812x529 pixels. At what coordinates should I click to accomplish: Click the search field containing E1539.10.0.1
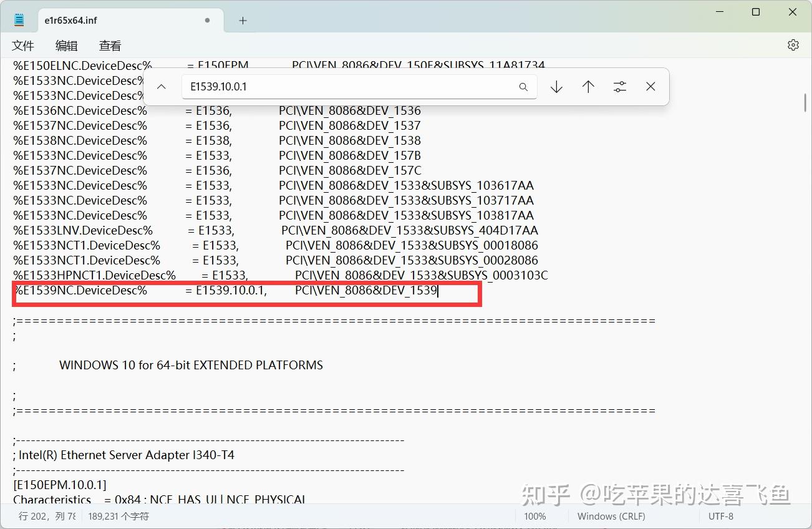349,87
